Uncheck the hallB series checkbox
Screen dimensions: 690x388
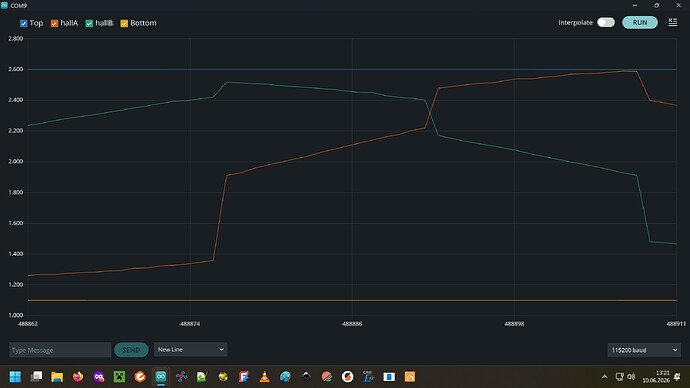(x=89, y=23)
